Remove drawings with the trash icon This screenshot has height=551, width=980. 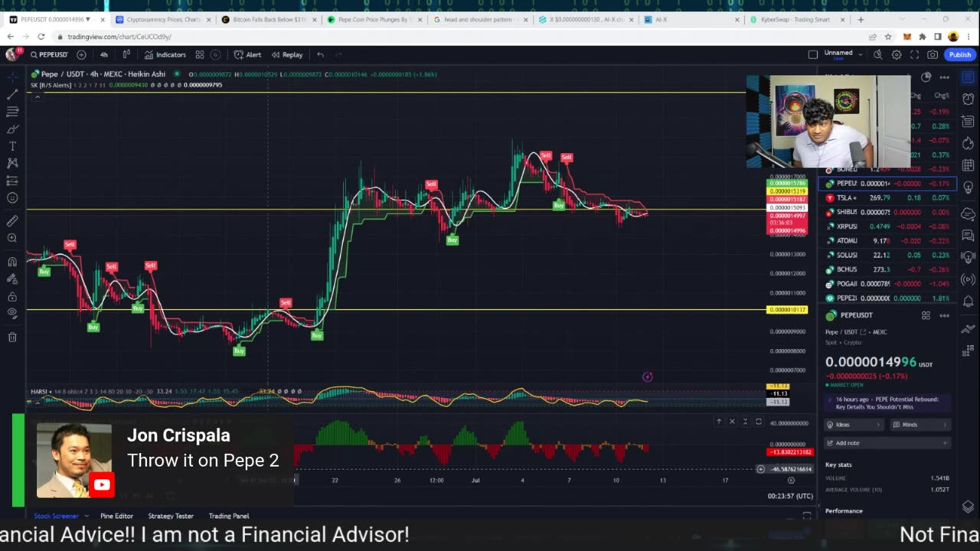pyautogui.click(x=12, y=337)
